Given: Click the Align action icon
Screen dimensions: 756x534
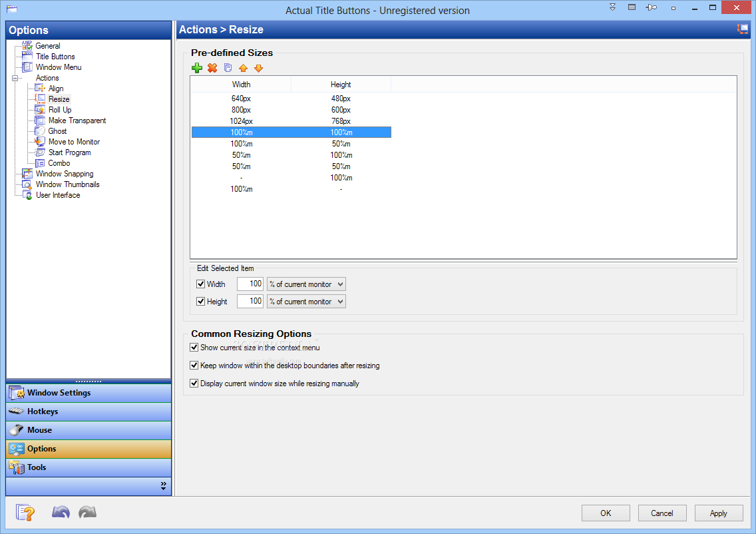Looking at the screenshot, I should pos(40,89).
